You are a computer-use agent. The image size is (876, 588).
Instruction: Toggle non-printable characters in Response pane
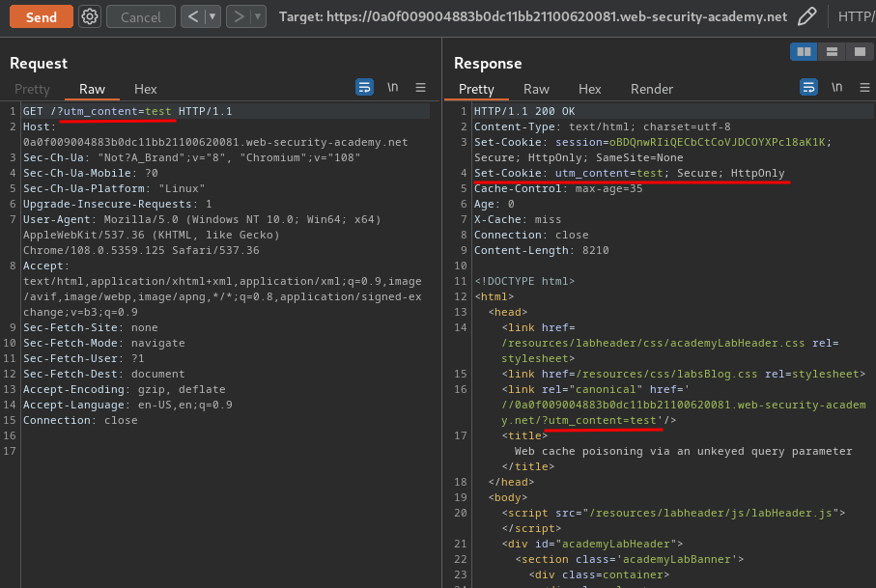[x=837, y=87]
